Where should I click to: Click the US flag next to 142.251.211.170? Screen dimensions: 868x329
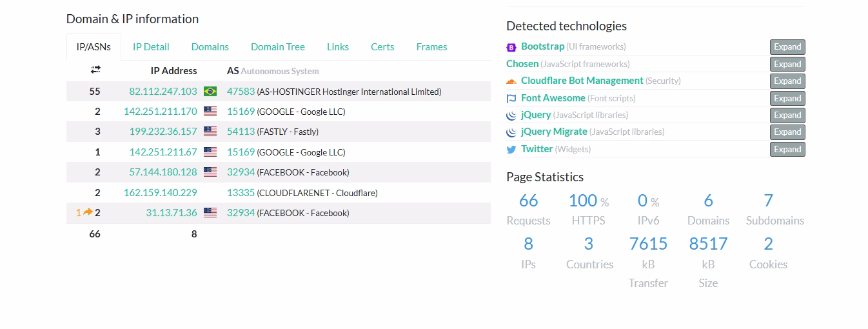210,112
